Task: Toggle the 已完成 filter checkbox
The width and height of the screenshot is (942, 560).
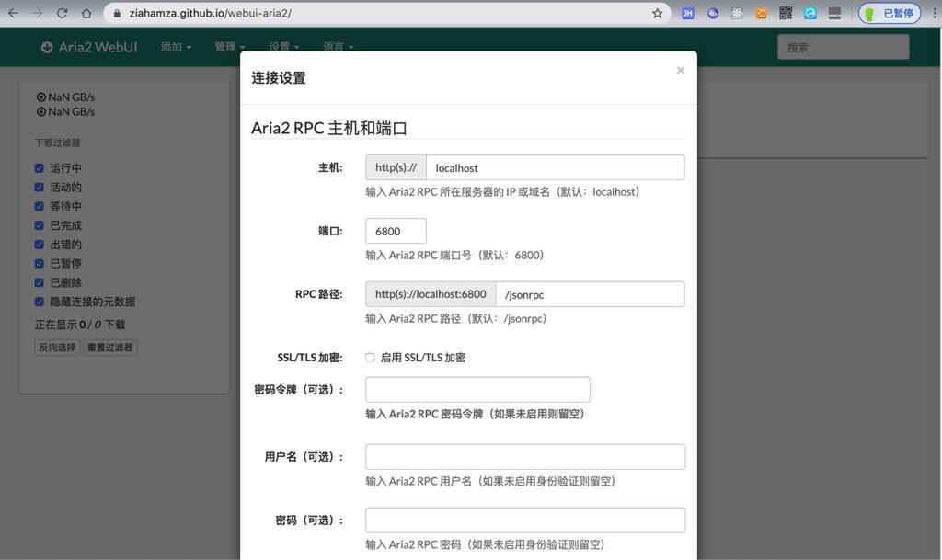Action: [39, 225]
